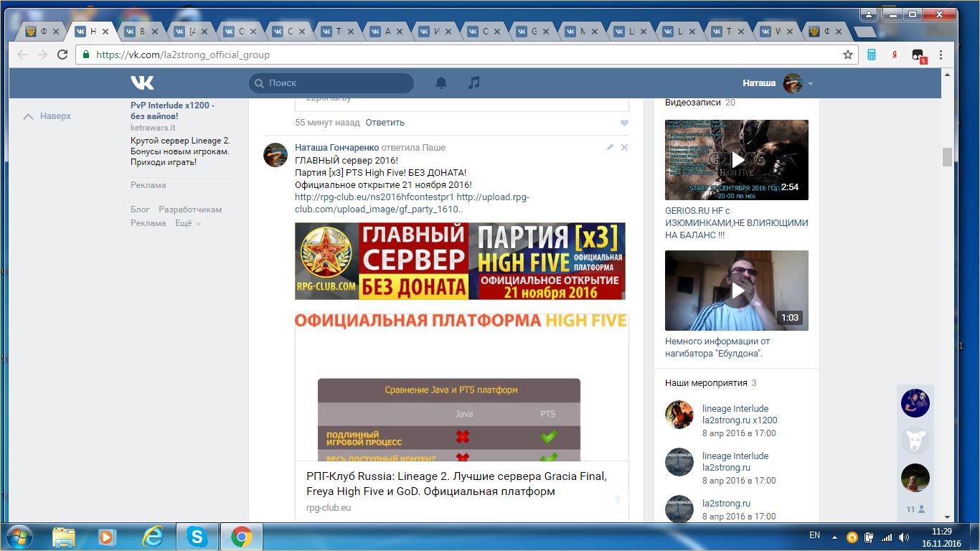Open the PvP Interlude x1200 ad title
The width and height of the screenshot is (980, 551).
[x=172, y=110]
